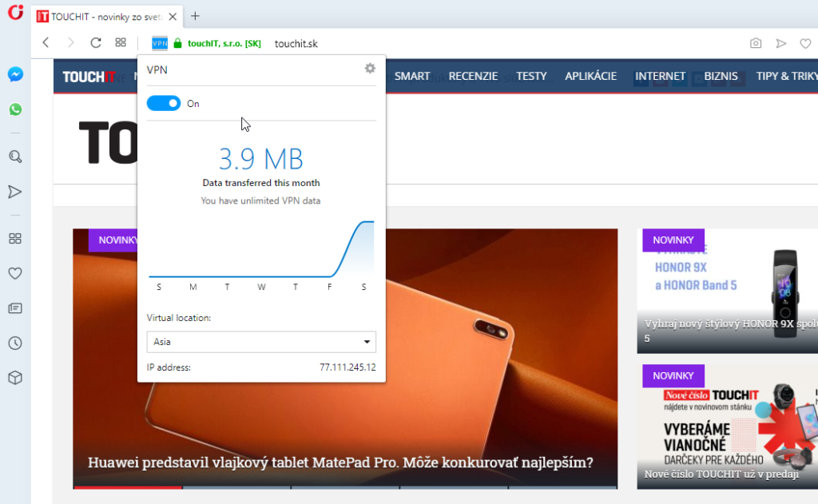Open bookmarks heart icon in sidebar
Screen dimensions: 818x504
[x=15, y=273]
